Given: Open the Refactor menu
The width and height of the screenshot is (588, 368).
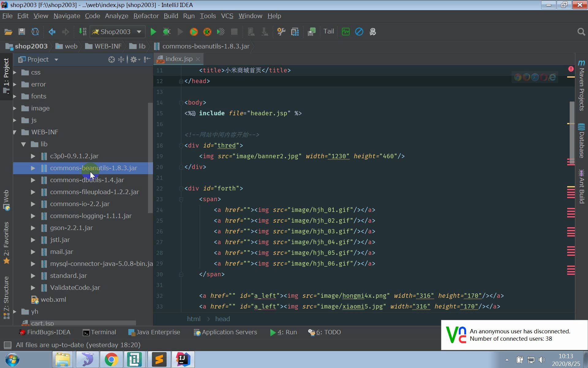Looking at the screenshot, I should [146, 16].
